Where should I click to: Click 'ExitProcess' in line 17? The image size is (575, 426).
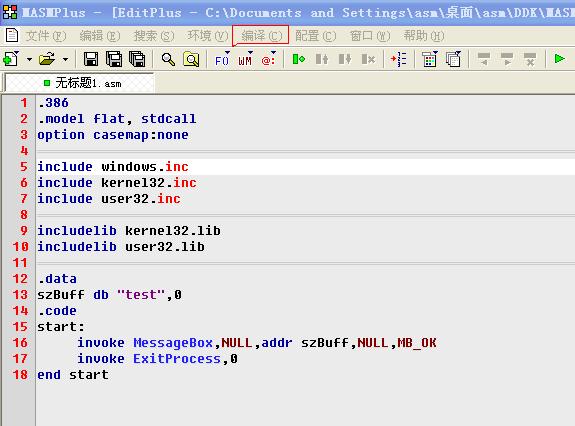177,358
